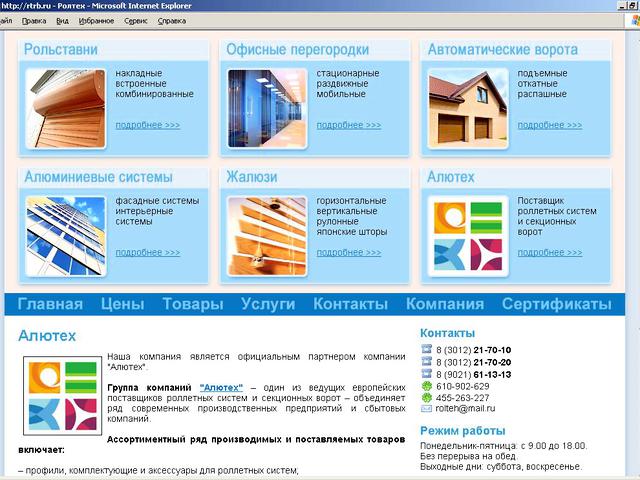Open the Товары navigation item
The height and width of the screenshot is (480, 640).
193,304
